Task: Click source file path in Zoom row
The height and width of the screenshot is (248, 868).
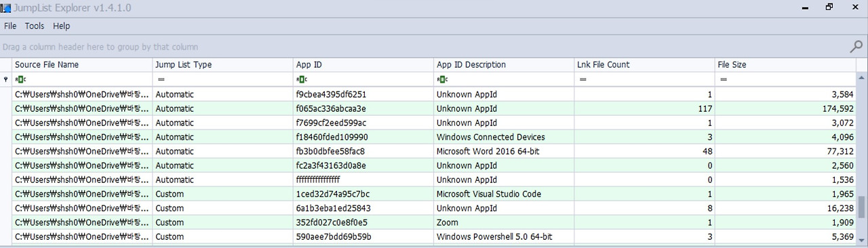Action: coord(82,222)
